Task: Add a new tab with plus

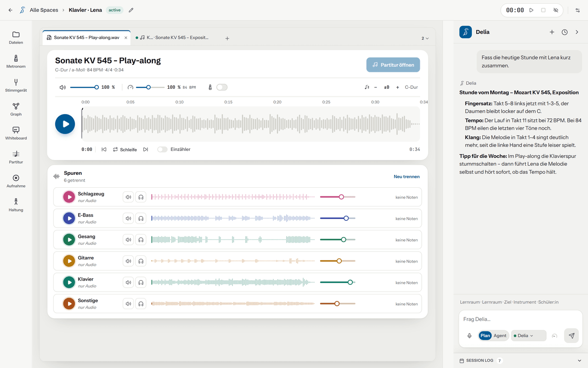Action: click(227, 38)
